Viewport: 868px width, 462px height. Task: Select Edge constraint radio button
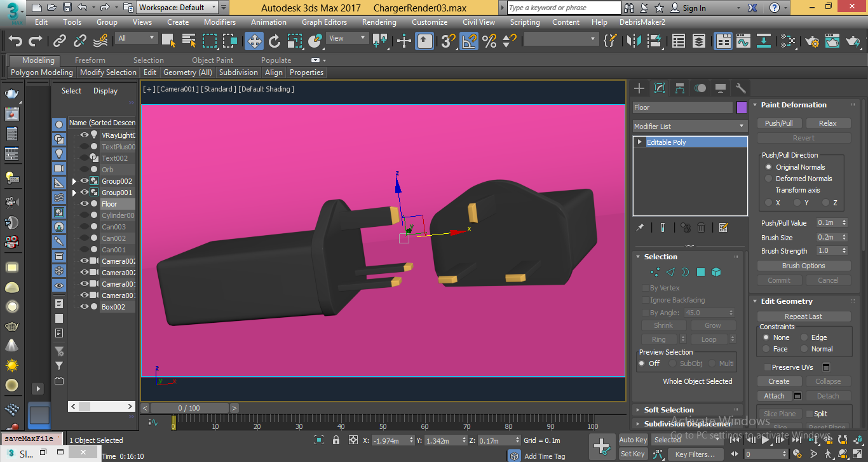coord(804,337)
